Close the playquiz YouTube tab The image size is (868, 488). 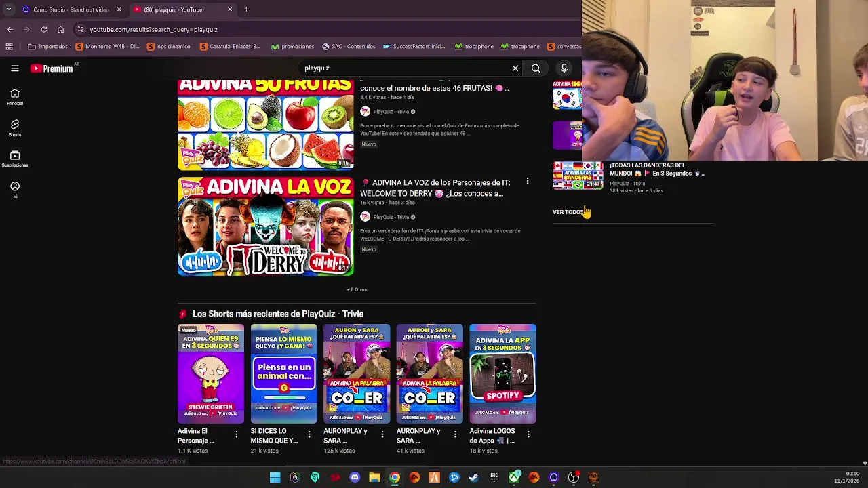pyautogui.click(x=230, y=9)
